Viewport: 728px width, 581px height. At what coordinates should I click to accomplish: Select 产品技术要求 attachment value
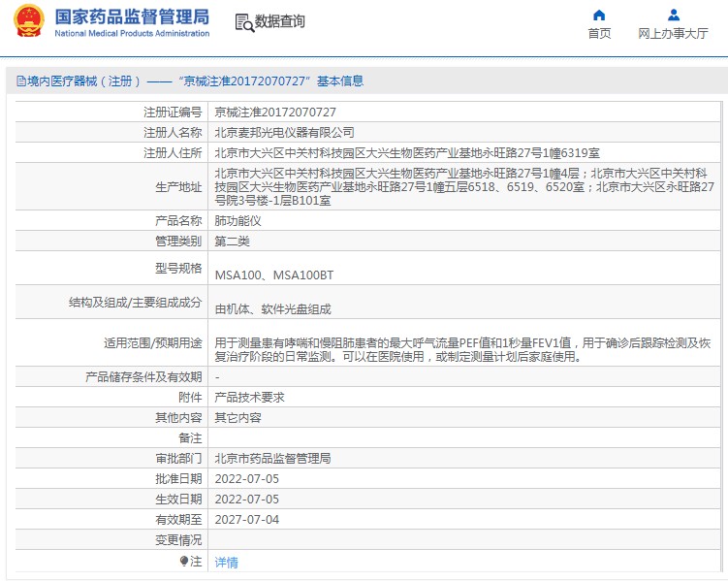point(249,398)
